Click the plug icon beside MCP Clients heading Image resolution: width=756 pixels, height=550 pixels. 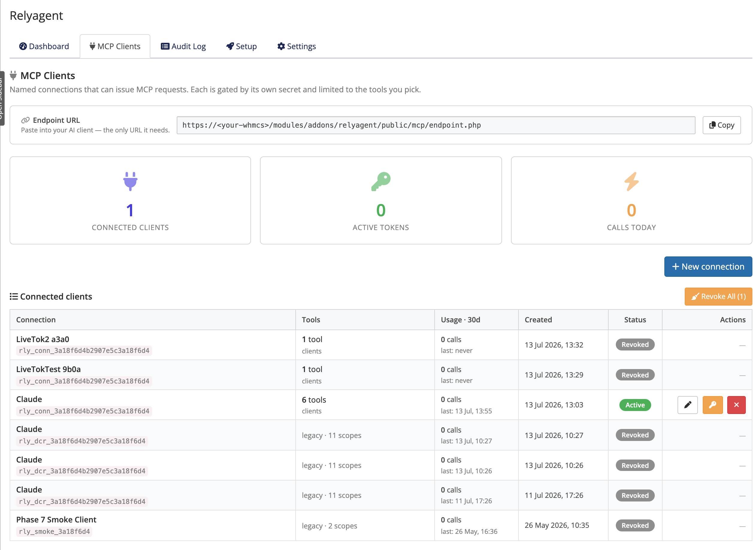(x=13, y=75)
